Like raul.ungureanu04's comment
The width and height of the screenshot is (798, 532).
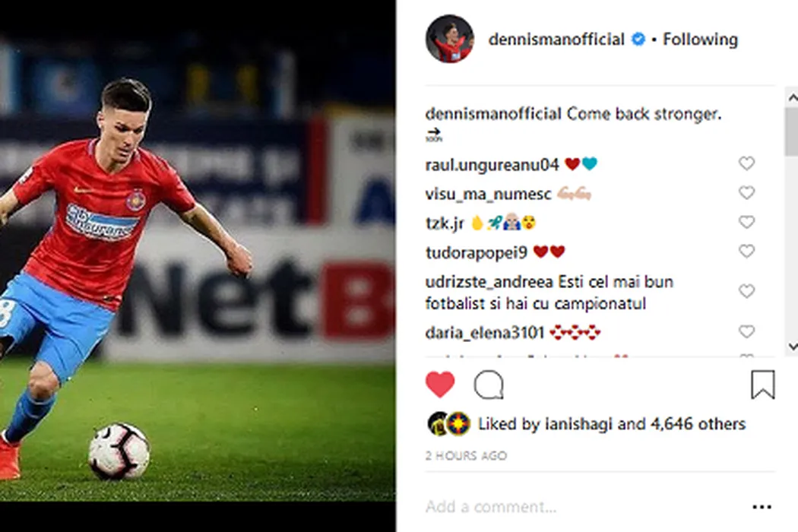click(746, 163)
